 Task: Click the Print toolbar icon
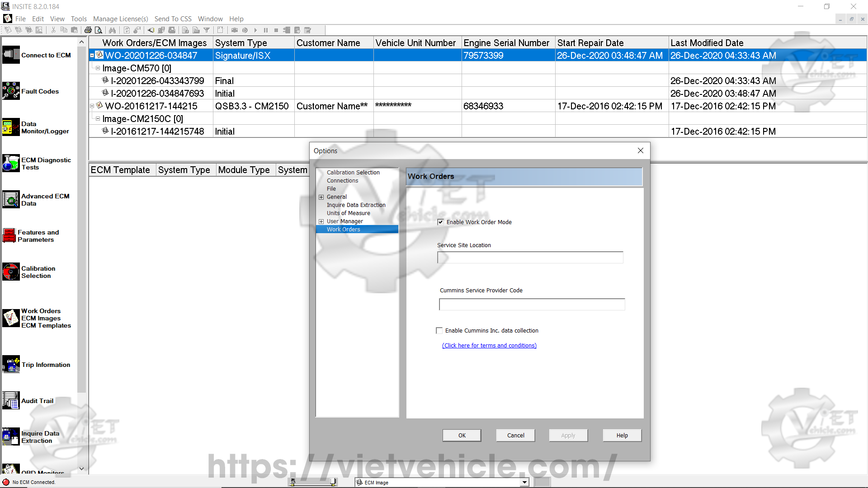pyautogui.click(x=88, y=30)
